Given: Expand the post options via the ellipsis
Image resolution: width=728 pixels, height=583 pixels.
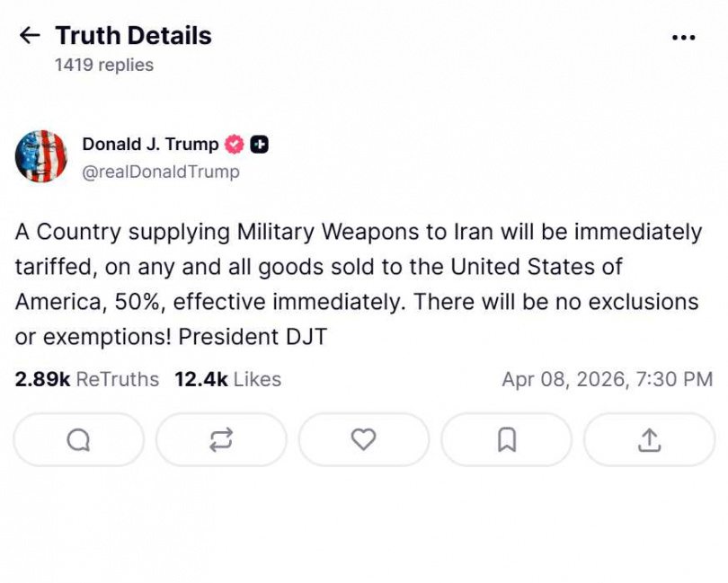Looking at the screenshot, I should (x=684, y=36).
